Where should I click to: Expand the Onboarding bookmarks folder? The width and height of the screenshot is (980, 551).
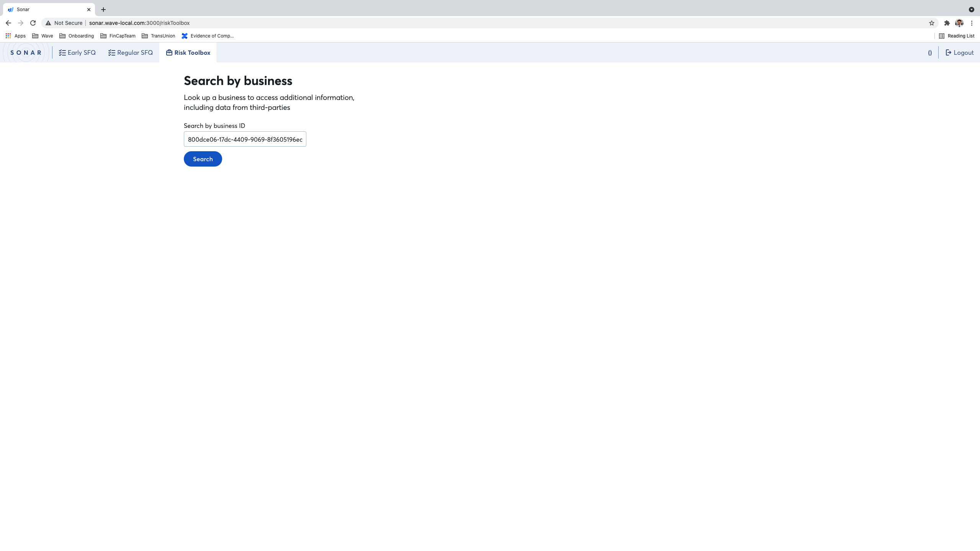(x=77, y=36)
